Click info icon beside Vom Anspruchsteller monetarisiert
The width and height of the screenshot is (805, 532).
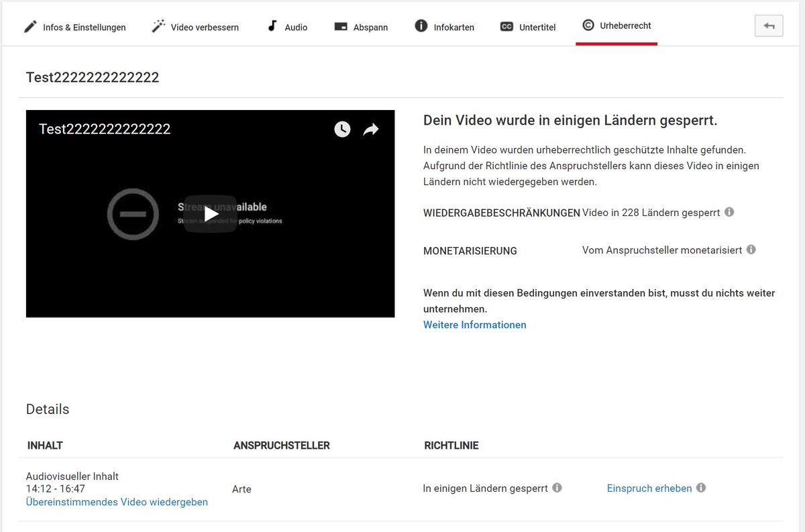(x=751, y=250)
